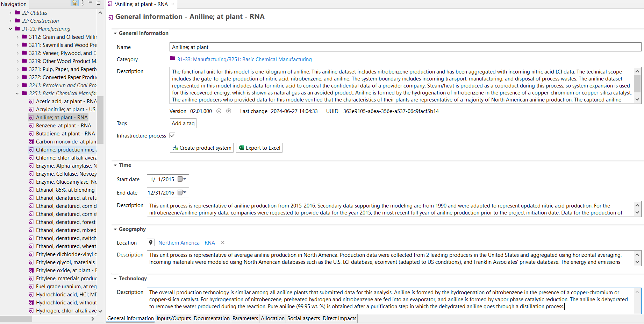Click the Basic Chemical Manufacturing category link
Screen dimensions: 644x324
click(x=244, y=59)
